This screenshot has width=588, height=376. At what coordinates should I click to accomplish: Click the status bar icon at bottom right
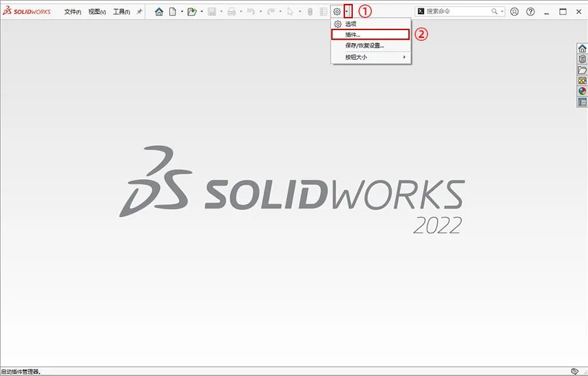click(x=574, y=371)
